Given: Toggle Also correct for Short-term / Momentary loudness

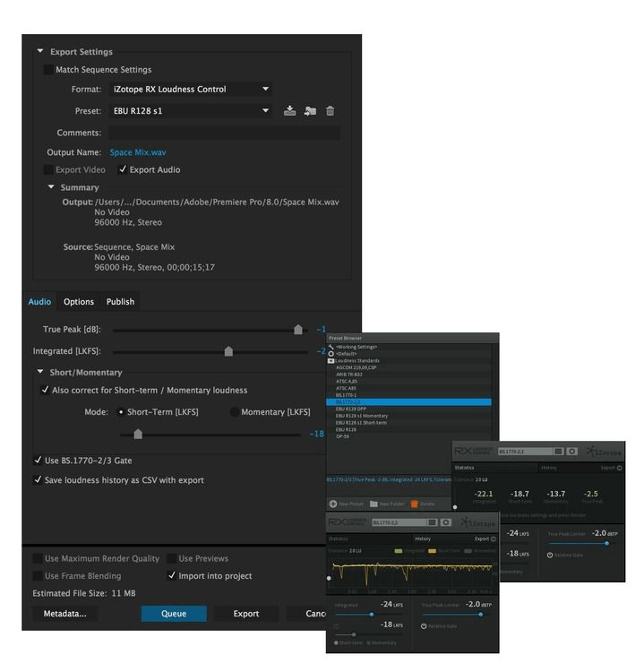Looking at the screenshot, I should pos(45,390).
